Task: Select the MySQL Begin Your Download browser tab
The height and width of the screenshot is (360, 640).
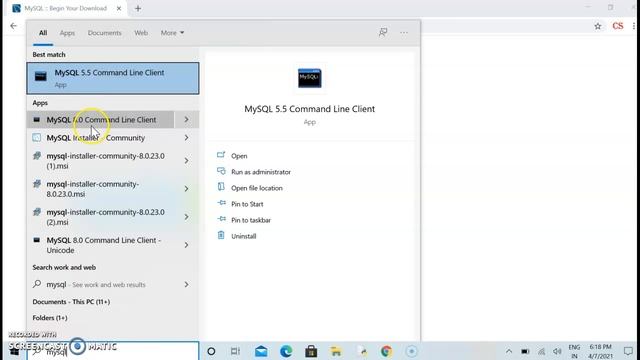Action: tap(65, 9)
